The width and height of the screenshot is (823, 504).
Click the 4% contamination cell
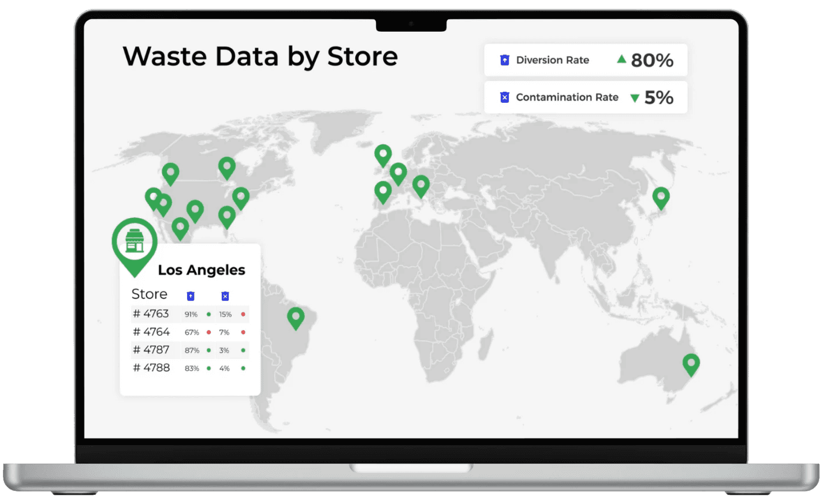pyautogui.click(x=224, y=368)
